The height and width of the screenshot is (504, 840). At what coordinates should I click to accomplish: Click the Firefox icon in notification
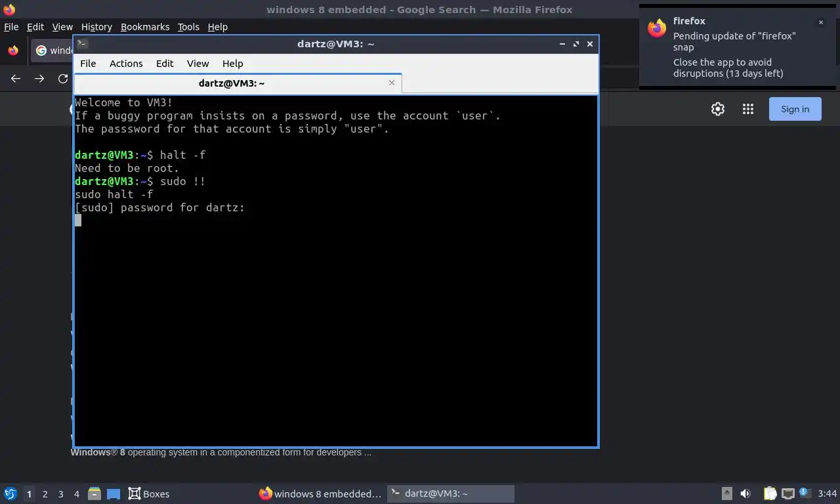point(657,28)
